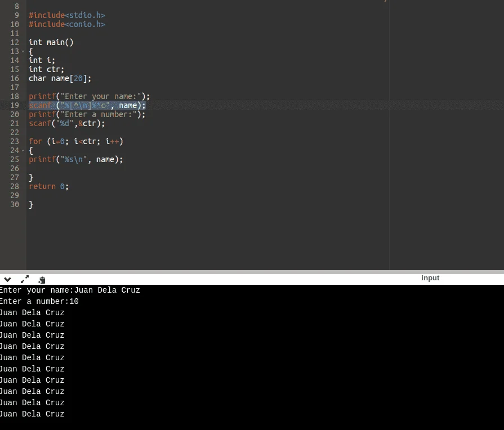Image resolution: width=504 pixels, height=430 pixels.
Task: Click the closing brace on line 30
Action: (x=31, y=205)
